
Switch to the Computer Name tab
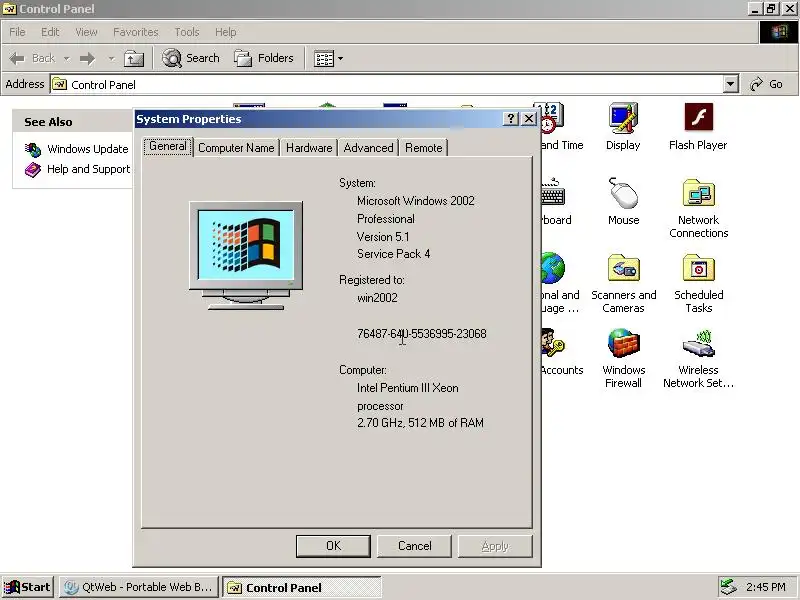pos(236,148)
